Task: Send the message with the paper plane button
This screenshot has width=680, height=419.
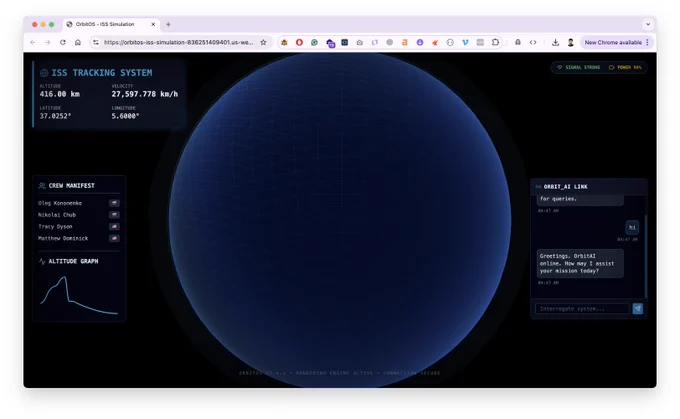Action: [637, 309]
